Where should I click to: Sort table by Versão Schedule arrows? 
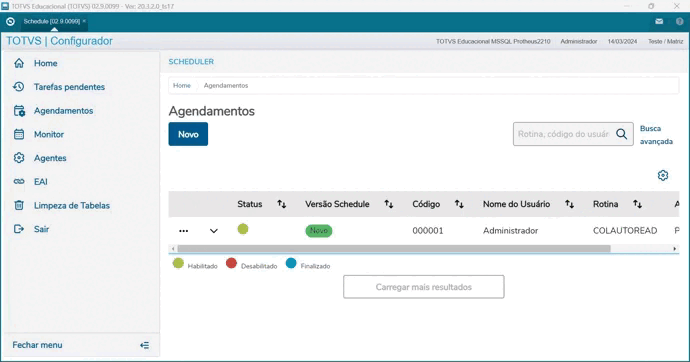click(x=389, y=204)
